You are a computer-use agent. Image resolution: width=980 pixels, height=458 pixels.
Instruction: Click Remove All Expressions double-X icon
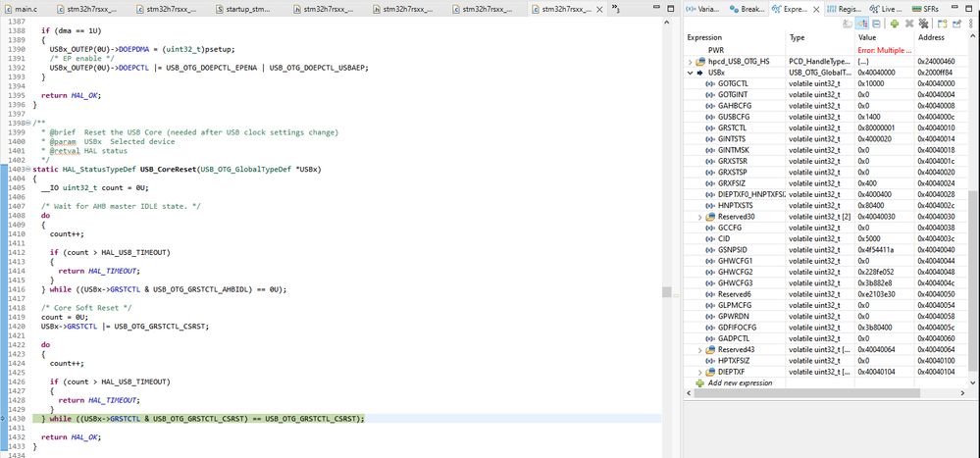pos(922,24)
